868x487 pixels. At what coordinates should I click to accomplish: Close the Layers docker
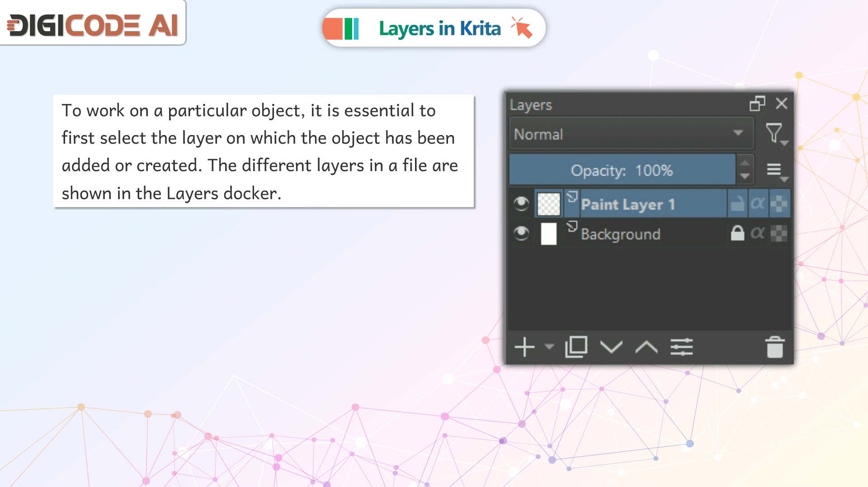click(781, 103)
